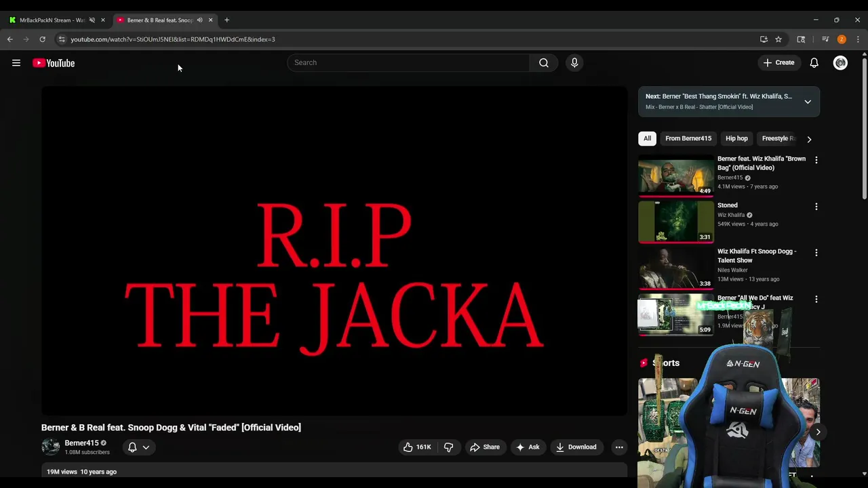Go back in browser history
Viewport: 868px width, 488px height.
(x=10, y=39)
